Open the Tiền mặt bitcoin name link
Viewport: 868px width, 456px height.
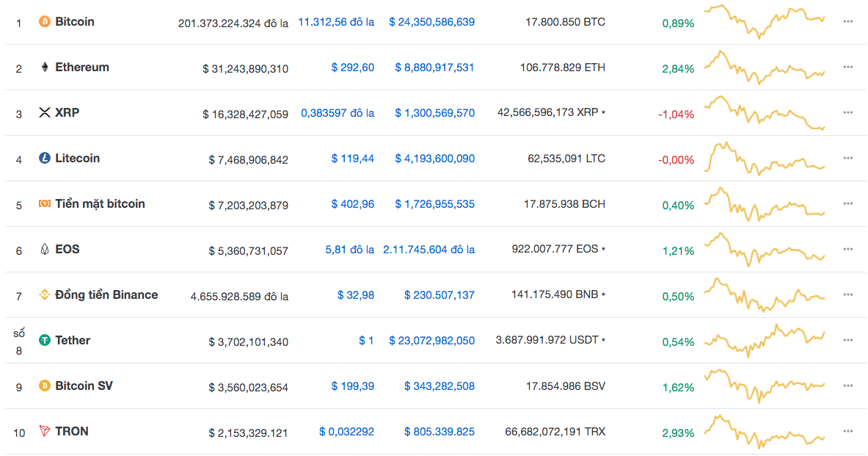pos(100,204)
